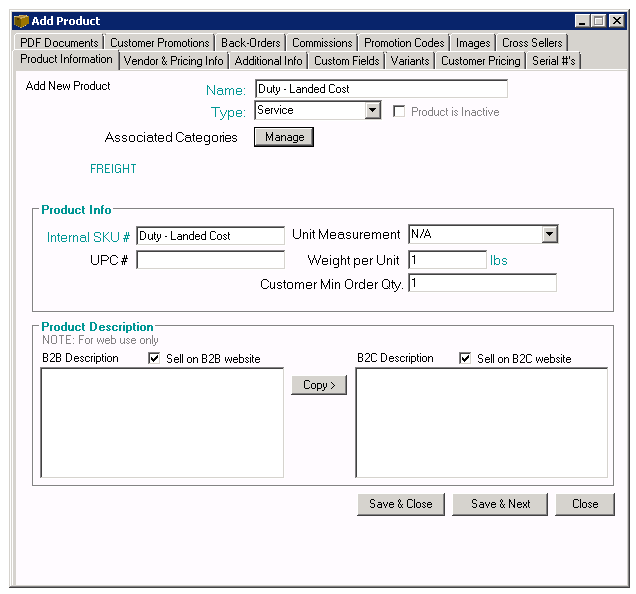This screenshot has width=636, height=594.
Task: Minimize the Add Product window
Action: tap(583, 20)
